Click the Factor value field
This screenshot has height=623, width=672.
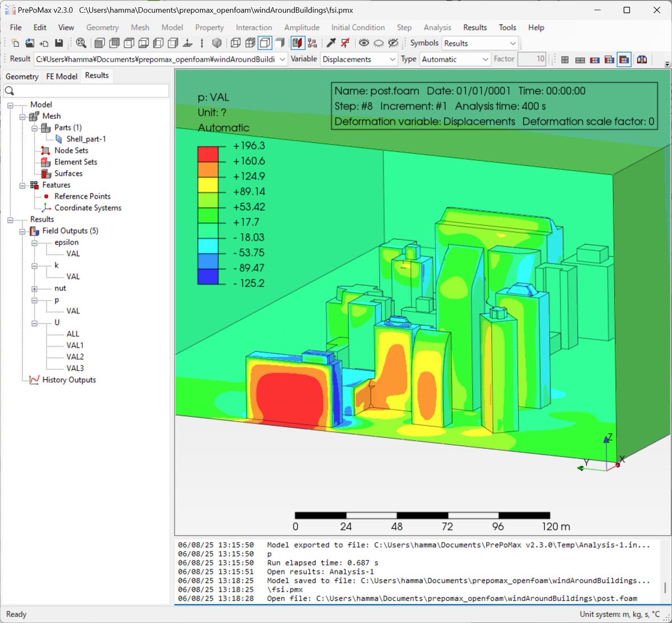coord(531,59)
